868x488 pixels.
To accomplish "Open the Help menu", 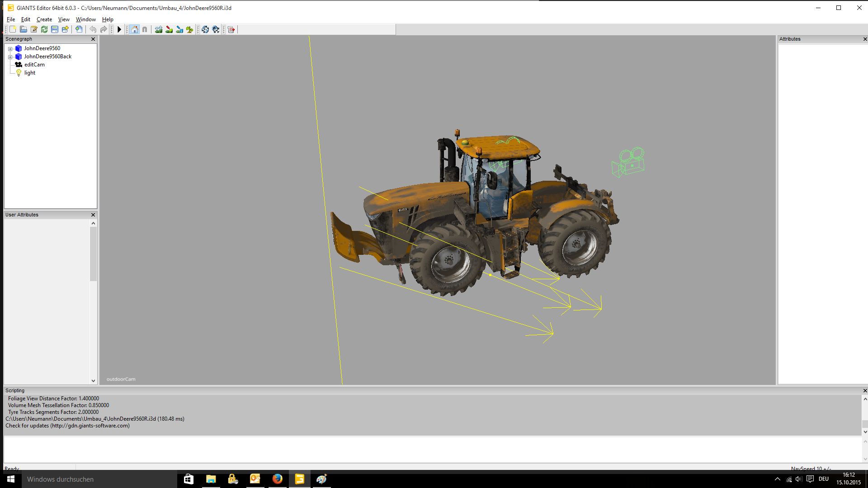I will [x=108, y=19].
